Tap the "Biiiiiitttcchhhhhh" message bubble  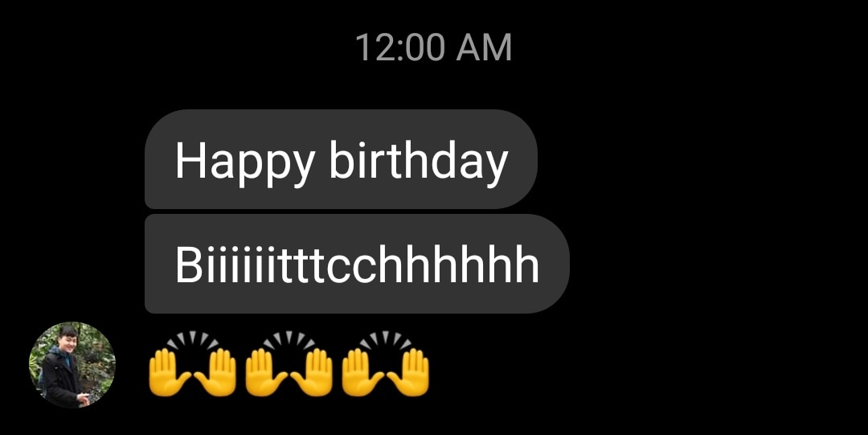tap(357, 264)
